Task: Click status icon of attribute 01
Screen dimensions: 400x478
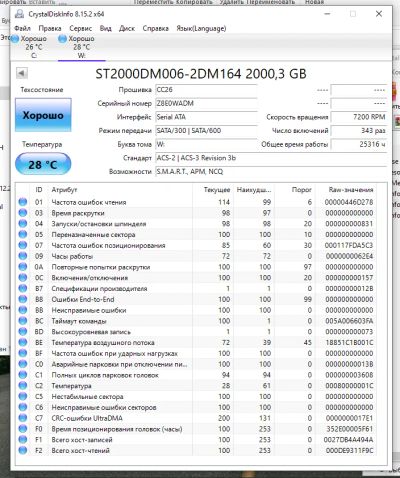Action: click(23, 202)
